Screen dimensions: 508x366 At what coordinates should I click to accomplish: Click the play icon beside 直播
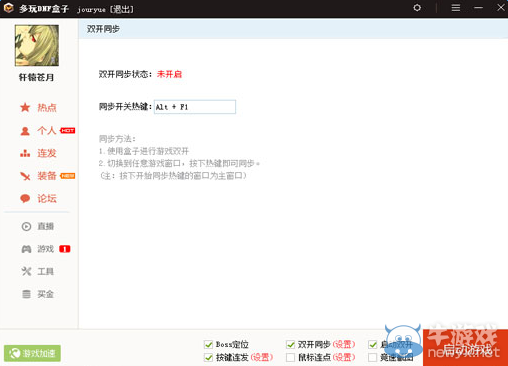pos(26,226)
